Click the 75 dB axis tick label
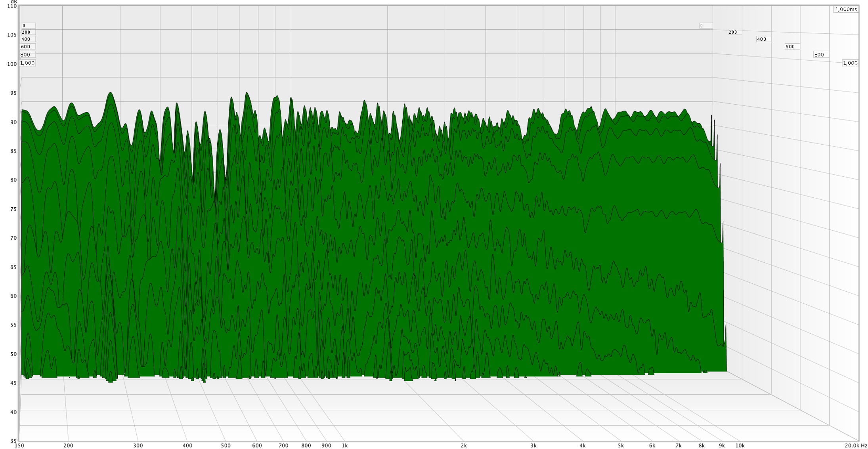 [13, 209]
